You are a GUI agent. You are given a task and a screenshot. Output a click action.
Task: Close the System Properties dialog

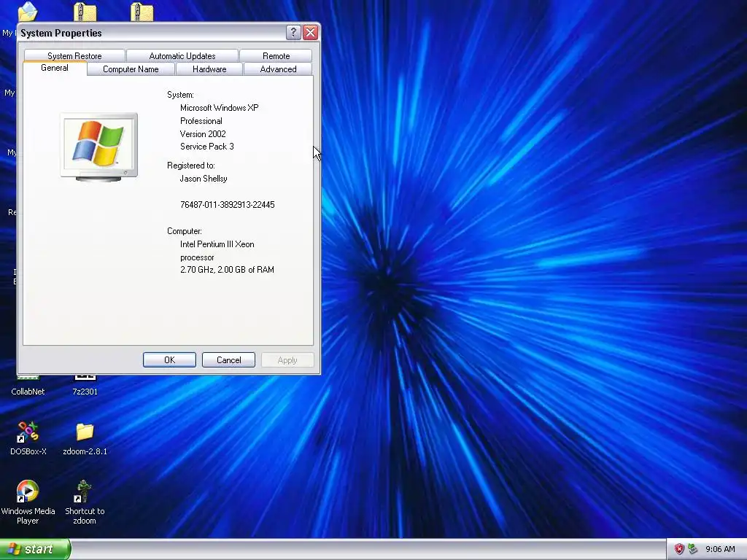point(310,32)
